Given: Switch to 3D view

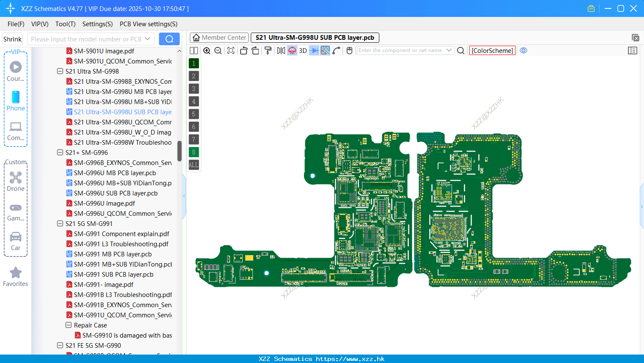Looking at the screenshot, I should point(303,50).
